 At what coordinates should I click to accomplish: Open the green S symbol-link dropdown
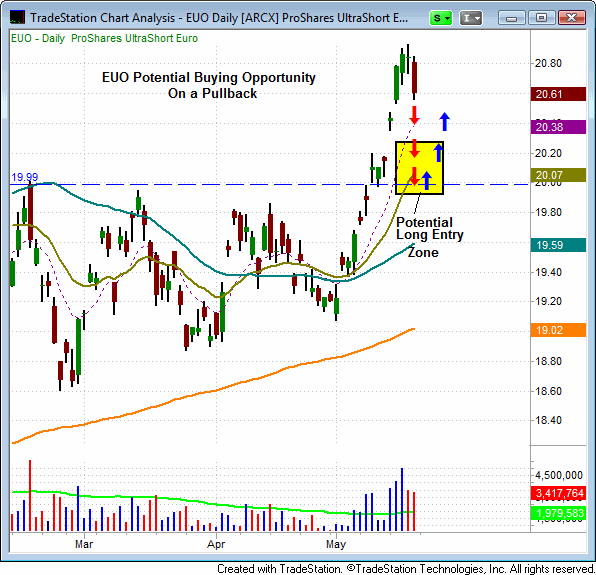pyautogui.click(x=441, y=18)
